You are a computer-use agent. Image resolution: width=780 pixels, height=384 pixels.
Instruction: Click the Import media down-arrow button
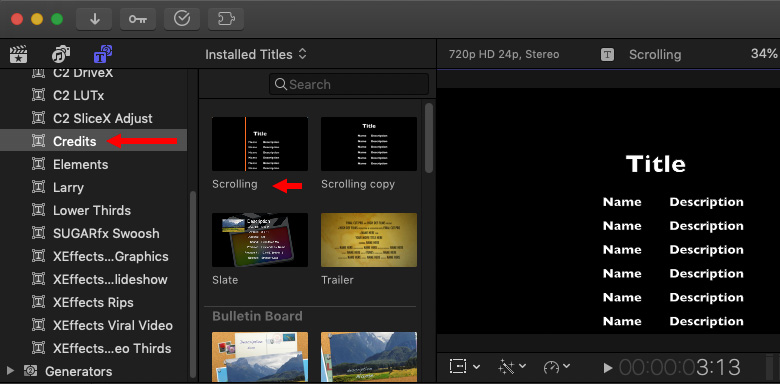(95, 19)
